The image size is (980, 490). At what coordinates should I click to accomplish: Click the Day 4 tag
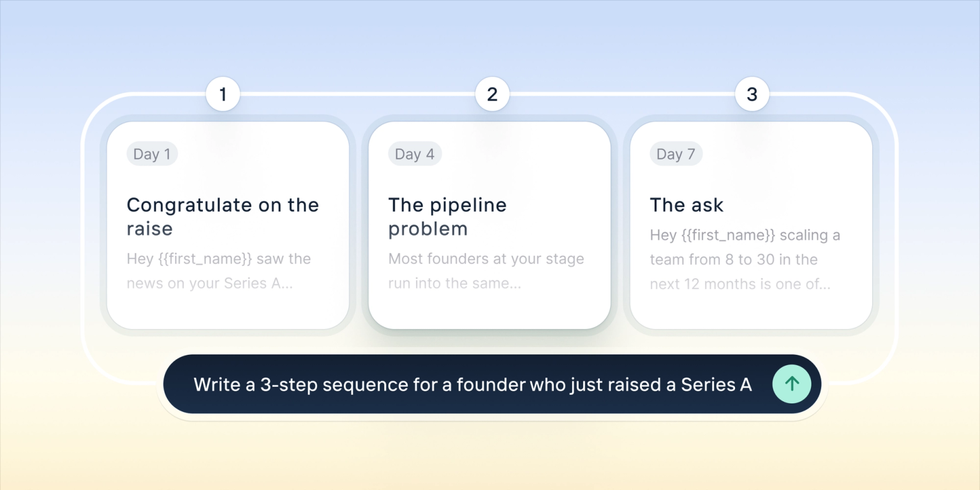click(415, 154)
